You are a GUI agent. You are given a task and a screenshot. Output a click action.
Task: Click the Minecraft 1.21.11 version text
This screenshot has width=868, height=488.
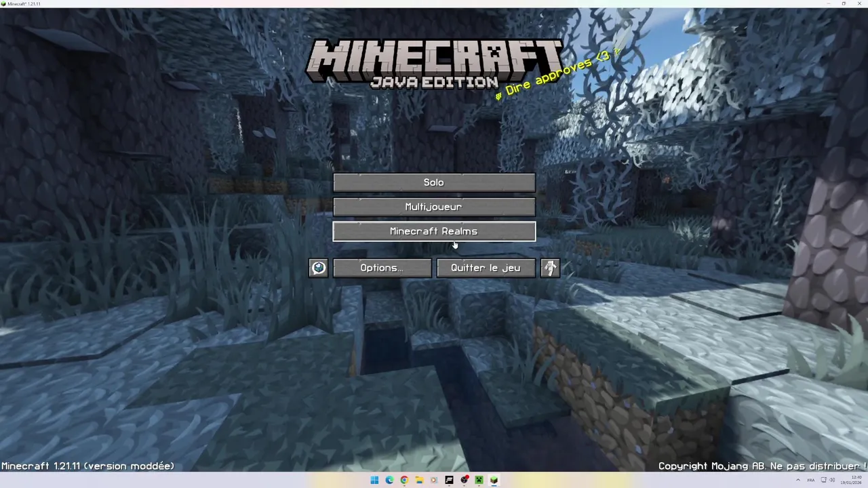click(88, 466)
